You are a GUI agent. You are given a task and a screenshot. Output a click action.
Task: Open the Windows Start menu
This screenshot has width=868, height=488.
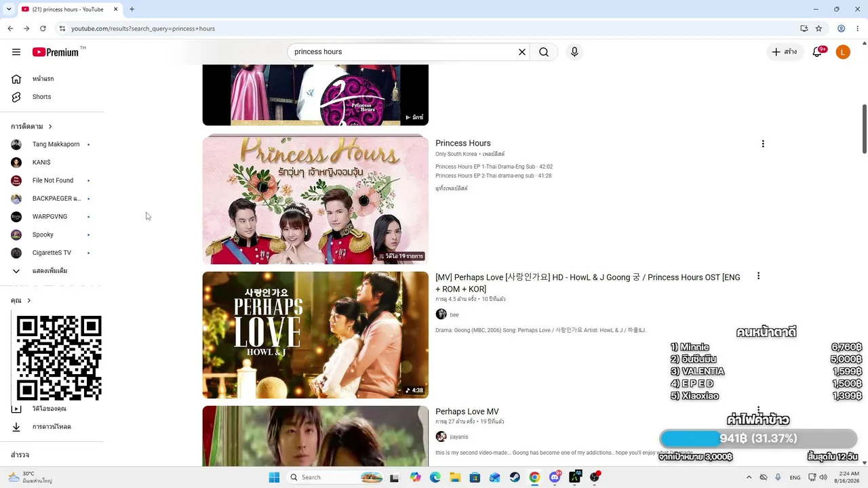[x=274, y=477]
